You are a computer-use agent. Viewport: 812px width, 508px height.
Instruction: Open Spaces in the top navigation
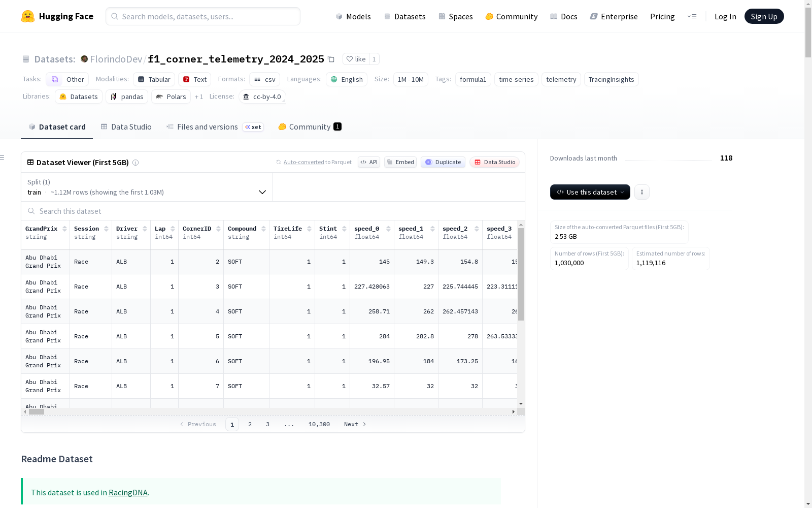pyautogui.click(x=456, y=16)
